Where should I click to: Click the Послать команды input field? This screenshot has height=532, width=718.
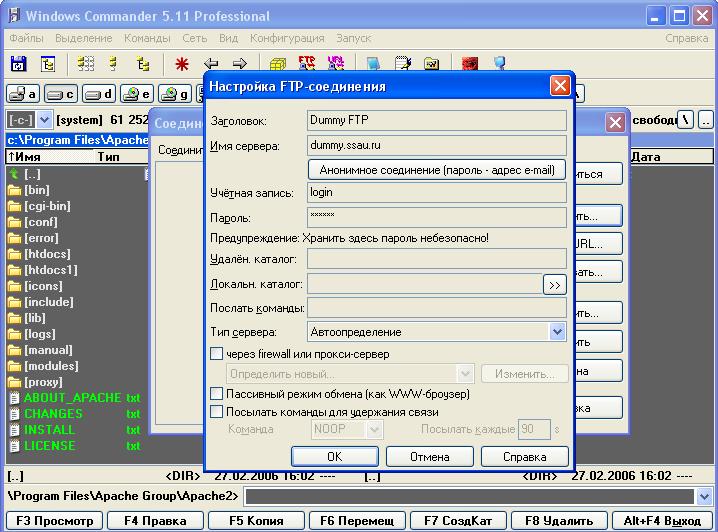[437, 308]
